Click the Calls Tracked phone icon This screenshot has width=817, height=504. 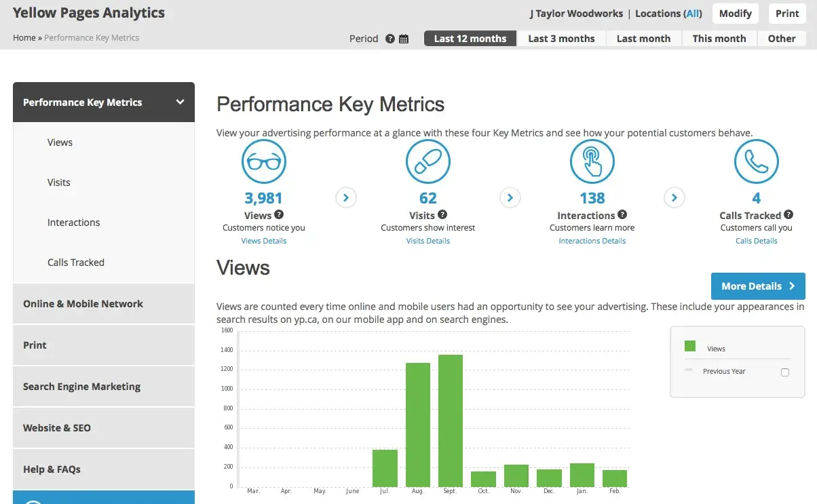pos(756,161)
